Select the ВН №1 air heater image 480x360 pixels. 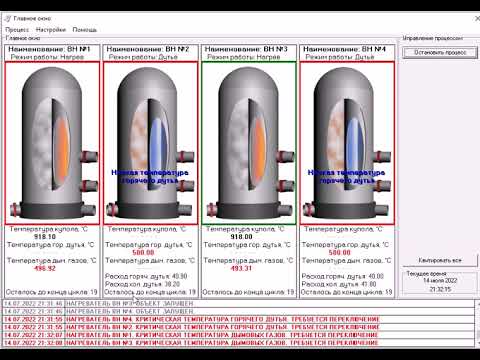pyautogui.click(x=52, y=143)
